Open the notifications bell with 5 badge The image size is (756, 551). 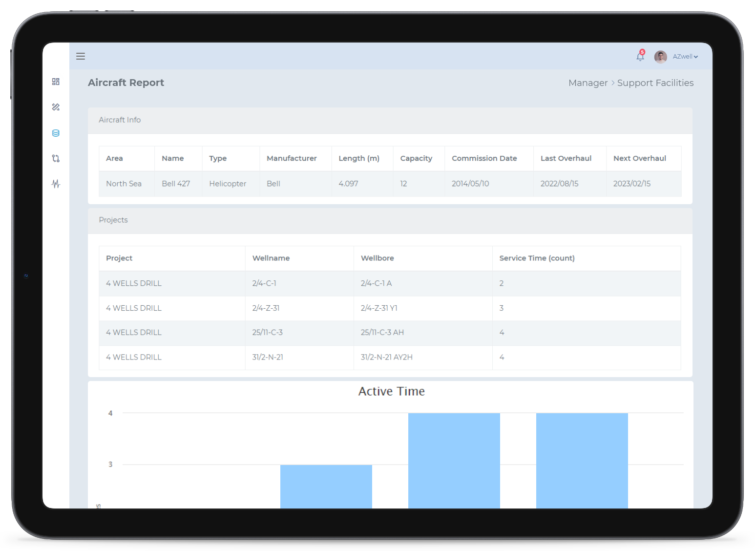(x=640, y=57)
